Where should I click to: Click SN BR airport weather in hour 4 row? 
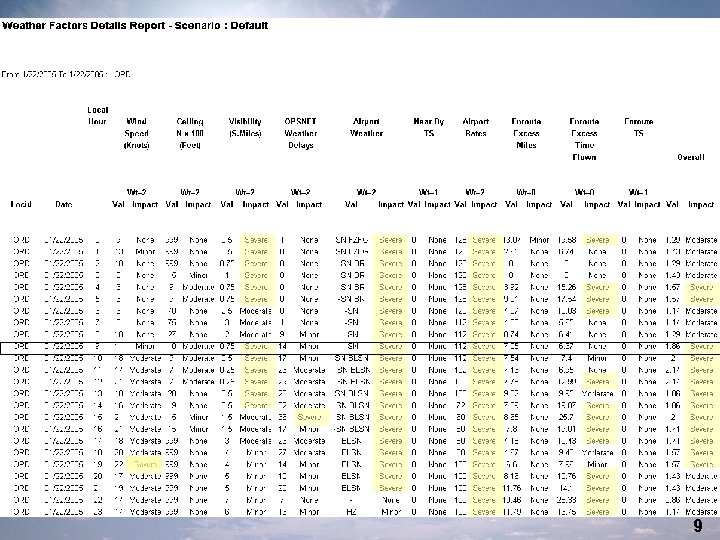[x=351, y=287]
